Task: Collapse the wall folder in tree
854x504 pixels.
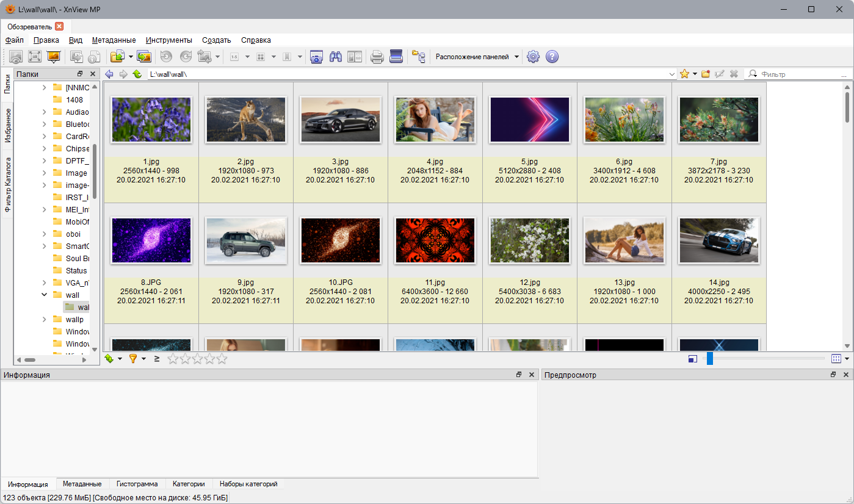Action: [45, 295]
